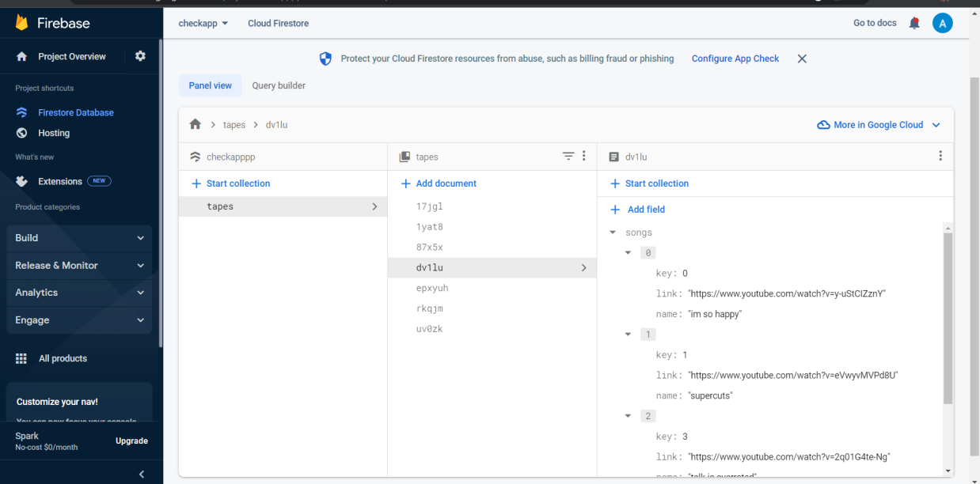Open filter icon in tapes column

[568, 157]
